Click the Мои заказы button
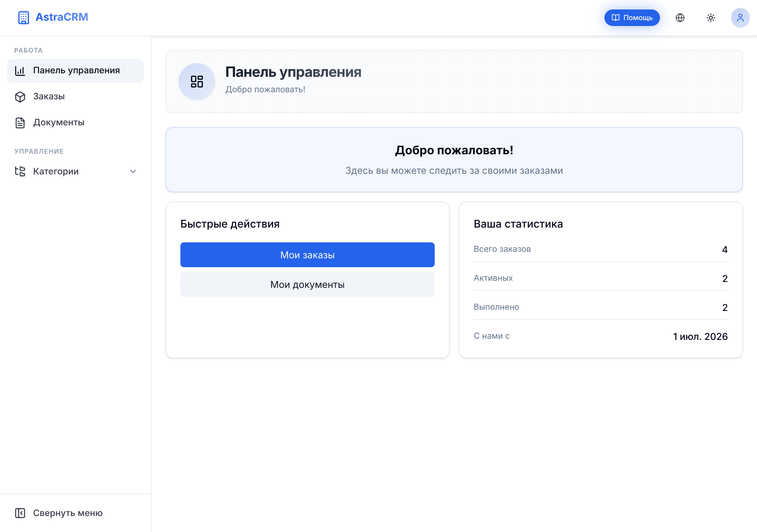Image resolution: width=757 pixels, height=532 pixels. click(x=307, y=255)
